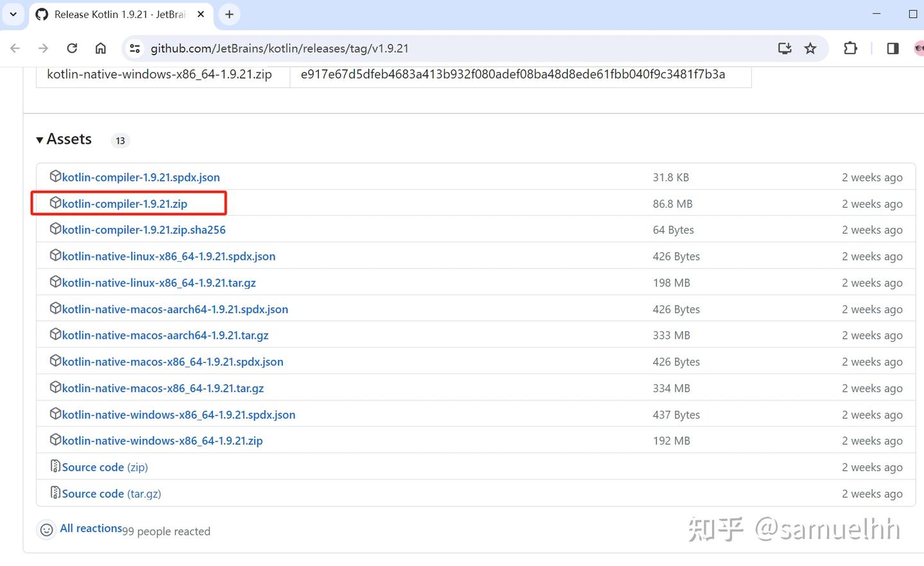Click the zip archive icon beside Source code (zip)
The height and width of the screenshot is (566, 924).
55,465
